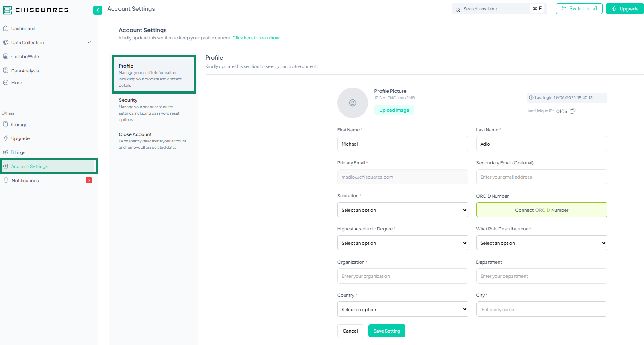Screen dimensions: 644x345
Task: Expand the Data Collection menu chevron
Action: tap(89, 43)
